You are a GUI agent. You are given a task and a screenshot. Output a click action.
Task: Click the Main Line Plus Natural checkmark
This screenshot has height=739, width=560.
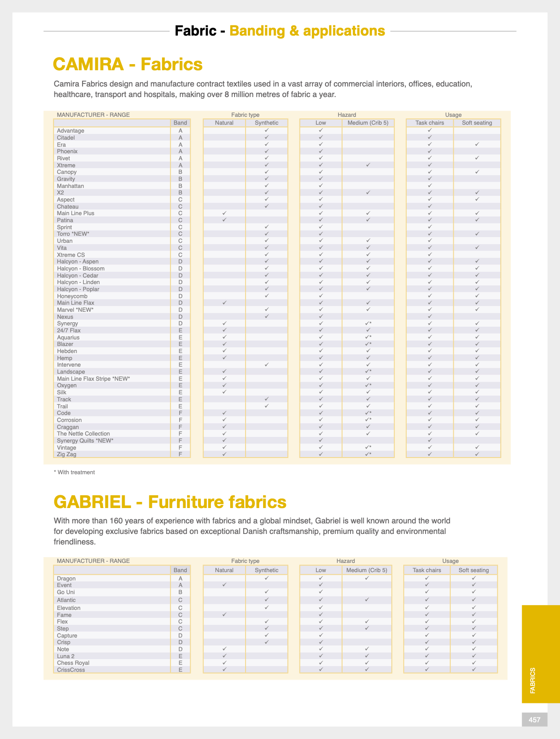[224, 213]
